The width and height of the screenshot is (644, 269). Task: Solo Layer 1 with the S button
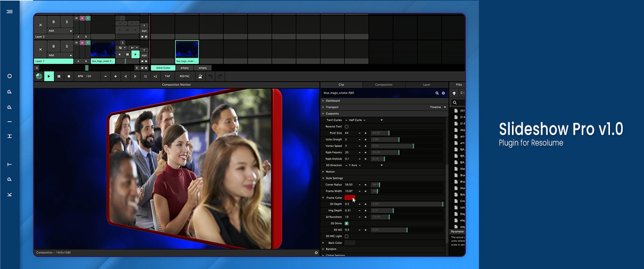67,46
